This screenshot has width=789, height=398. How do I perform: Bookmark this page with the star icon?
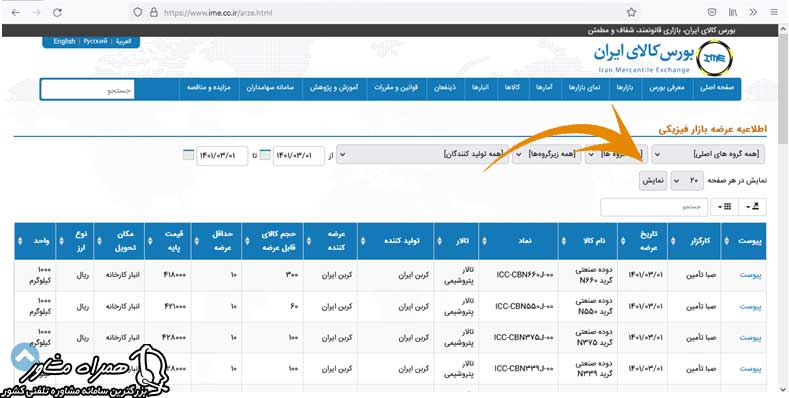coord(631,13)
